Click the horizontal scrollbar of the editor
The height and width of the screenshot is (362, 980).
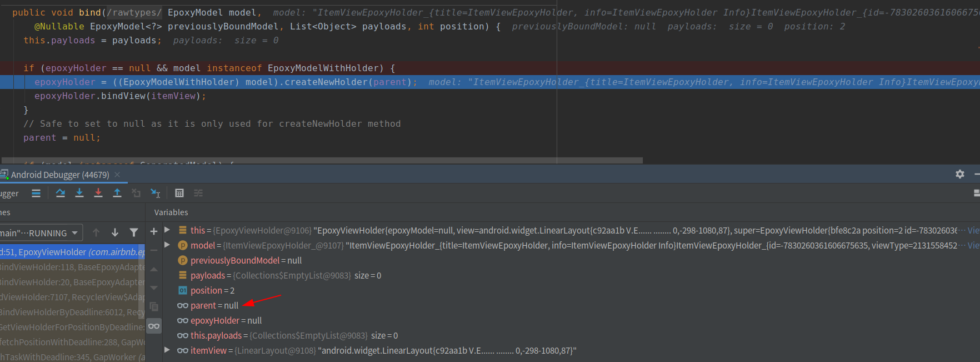(322, 160)
